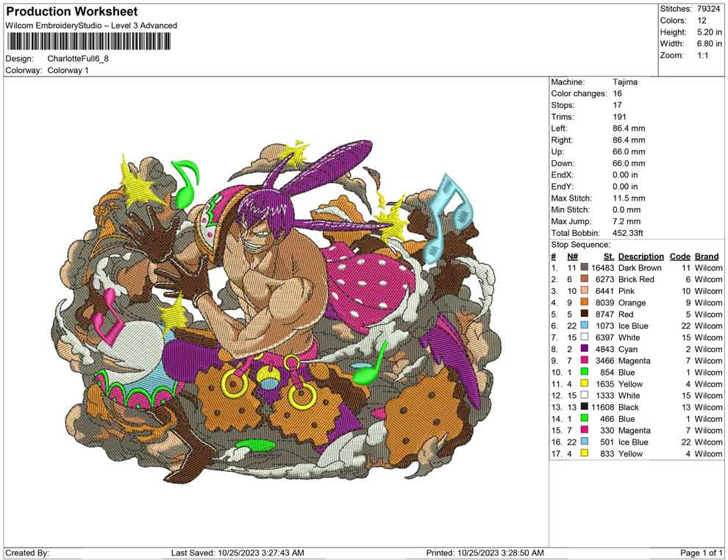728x560 pixels.
Task: Select the Zoom value 1:1
Action: coord(702,55)
